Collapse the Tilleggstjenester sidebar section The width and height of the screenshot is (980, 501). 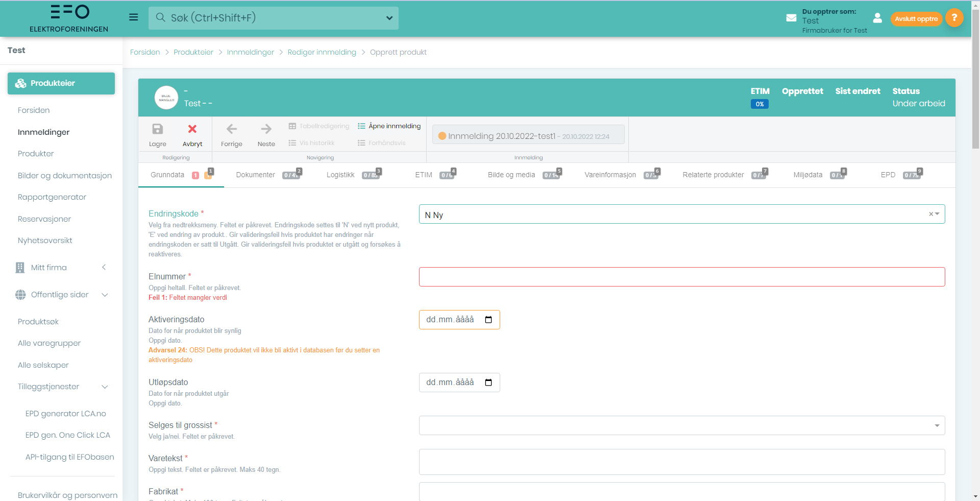[x=105, y=387]
